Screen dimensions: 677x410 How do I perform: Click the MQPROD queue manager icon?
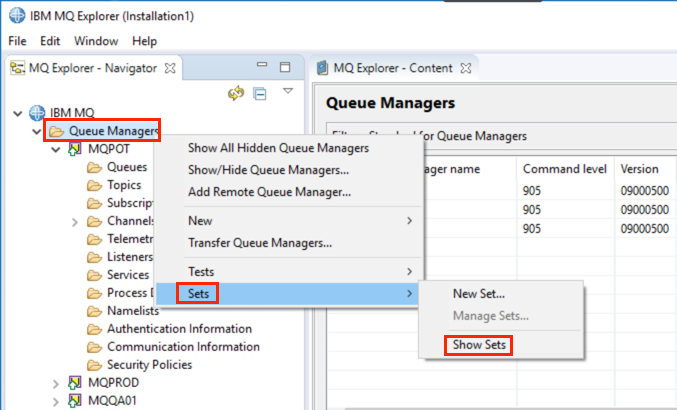(75, 382)
